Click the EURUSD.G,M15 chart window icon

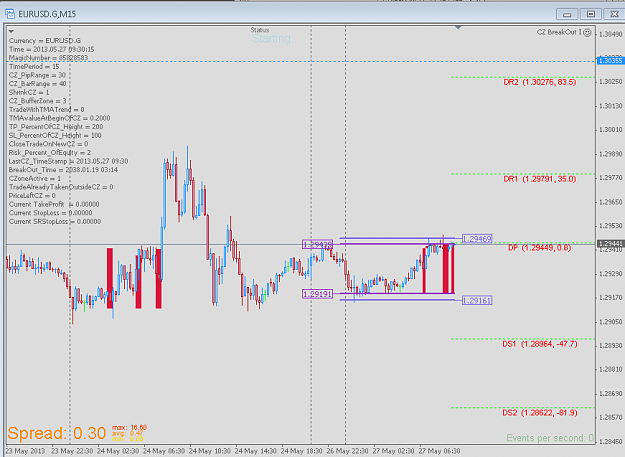10,14
